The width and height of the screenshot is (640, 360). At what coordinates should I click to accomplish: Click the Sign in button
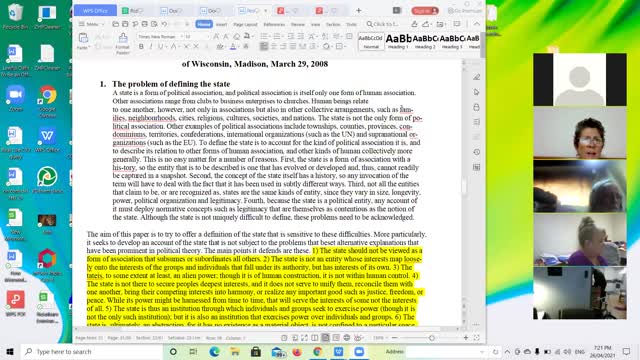[425, 11]
